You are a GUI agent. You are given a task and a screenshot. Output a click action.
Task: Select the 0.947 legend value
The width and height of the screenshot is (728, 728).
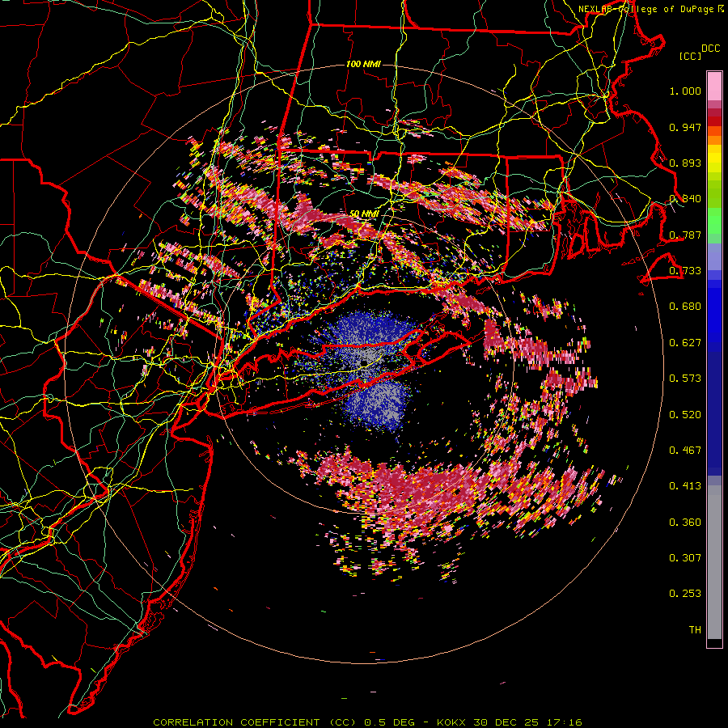685,127
